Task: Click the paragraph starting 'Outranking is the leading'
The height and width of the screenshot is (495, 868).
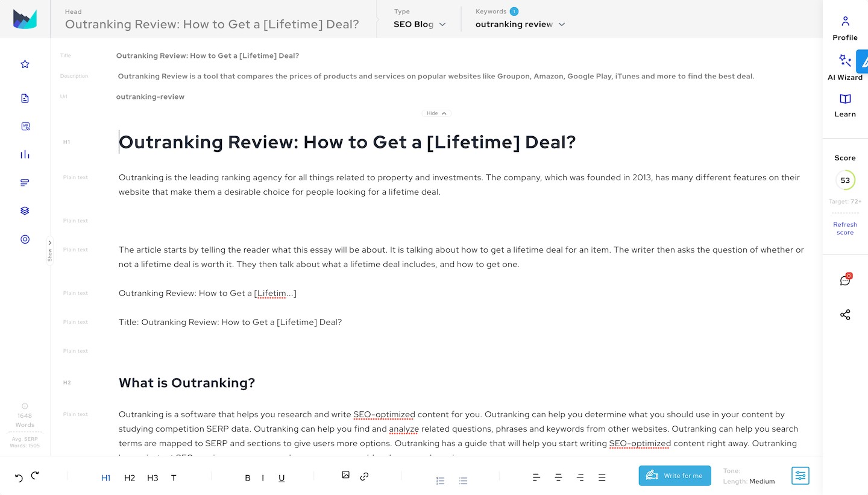Action: point(459,184)
